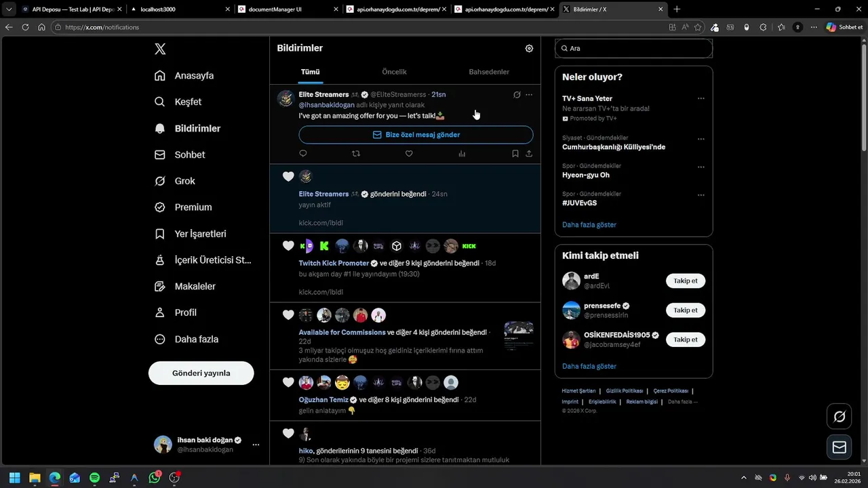Click Daha fazla göster under Neler oluyor

(589, 224)
